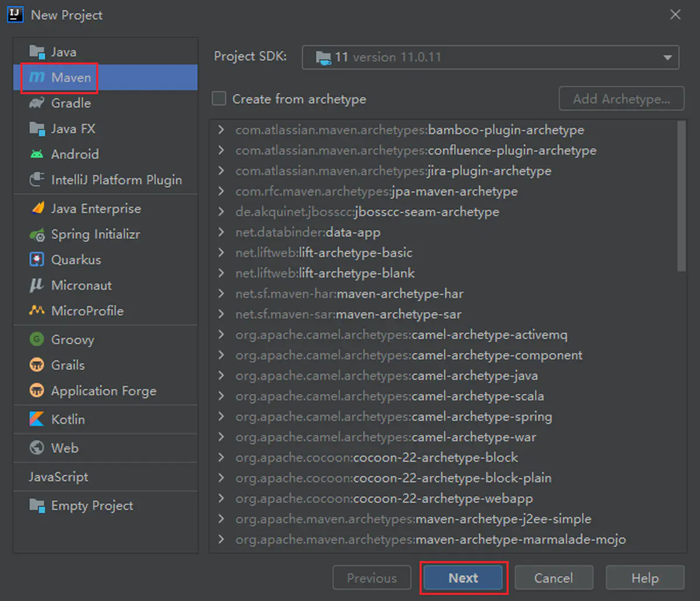The image size is (700, 601).
Task: Expand camel-archetype-activemq entry
Action: [221, 334]
